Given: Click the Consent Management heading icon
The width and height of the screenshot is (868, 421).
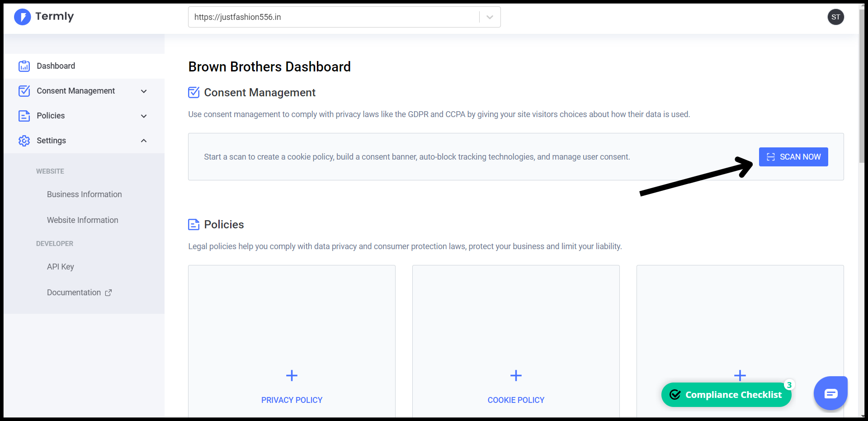Looking at the screenshot, I should coord(193,92).
